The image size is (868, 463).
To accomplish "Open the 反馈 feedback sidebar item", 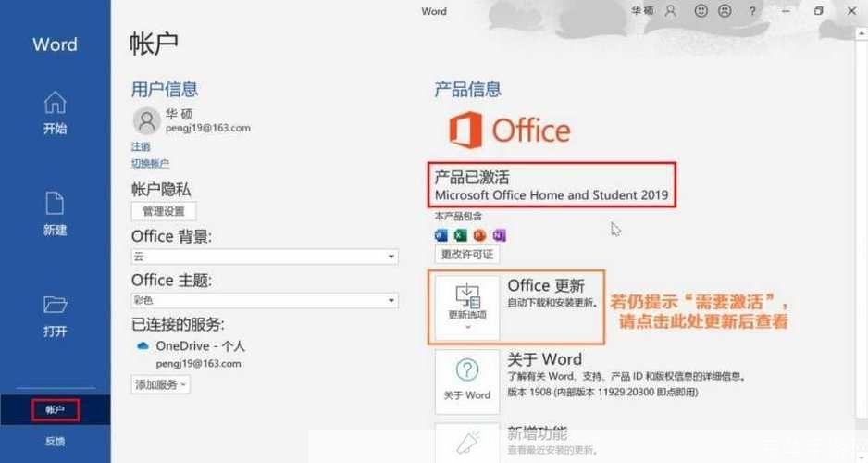I will click(x=55, y=442).
